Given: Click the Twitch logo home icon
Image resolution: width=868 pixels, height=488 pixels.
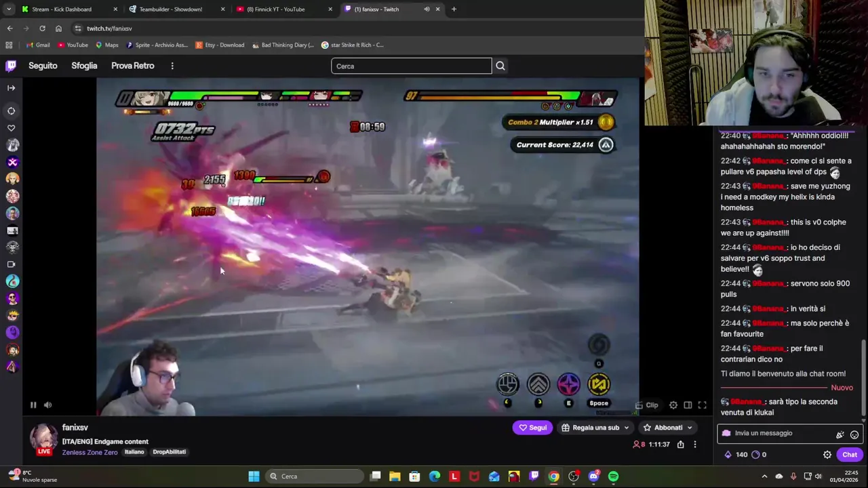Looking at the screenshot, I should 11,66.
